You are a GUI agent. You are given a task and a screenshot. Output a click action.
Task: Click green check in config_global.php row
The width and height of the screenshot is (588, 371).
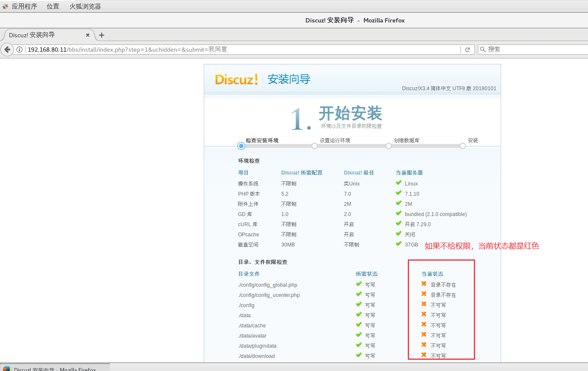359,284
